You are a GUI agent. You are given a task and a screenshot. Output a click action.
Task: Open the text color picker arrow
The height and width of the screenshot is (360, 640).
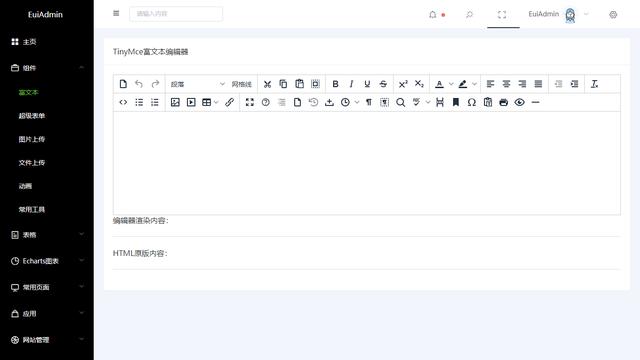[451, 84]
